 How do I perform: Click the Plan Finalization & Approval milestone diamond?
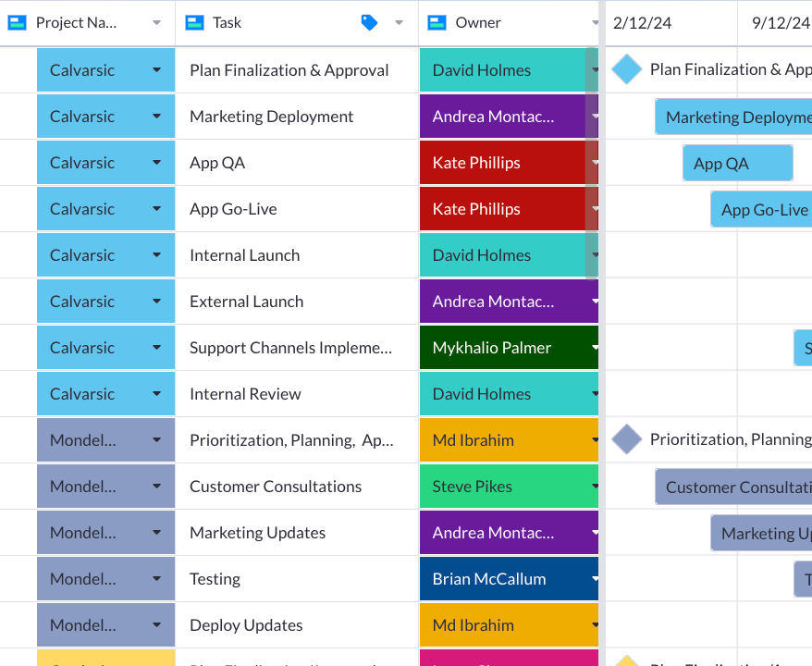pyautogui.click(x=626, y=69)
